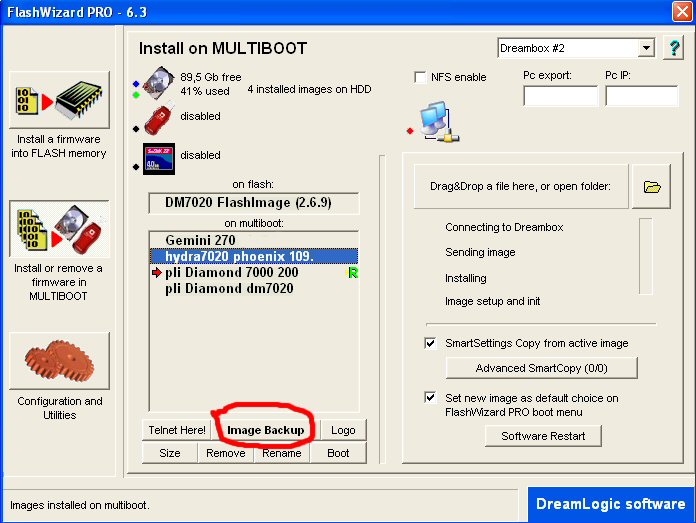The image size is (696, 523).
Task: Click the Remove button
Action: (225, 453)
